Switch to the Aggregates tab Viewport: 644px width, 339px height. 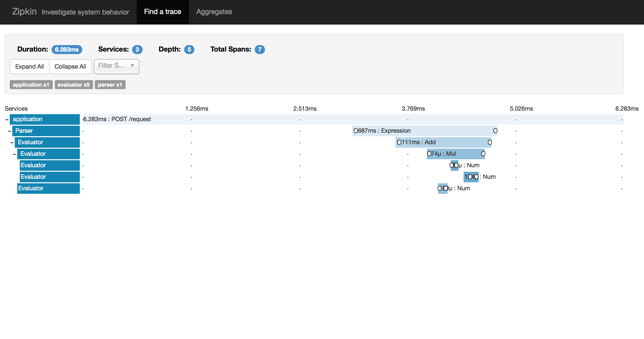214,12
